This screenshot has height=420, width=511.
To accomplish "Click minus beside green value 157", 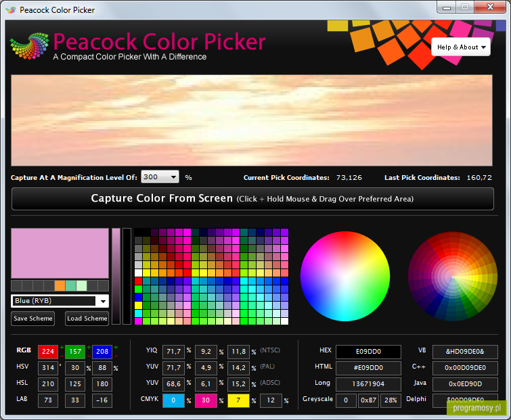I will [x=89, y=356].
